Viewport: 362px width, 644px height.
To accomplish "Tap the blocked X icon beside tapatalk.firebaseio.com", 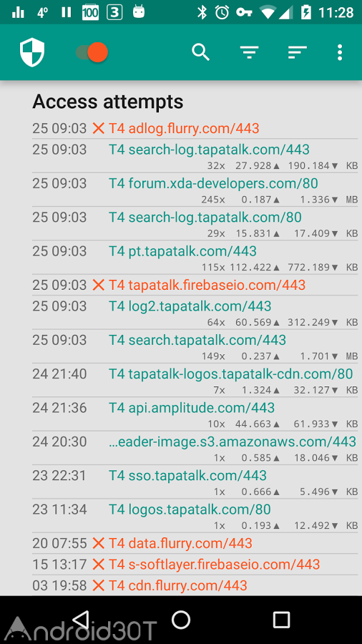I will click(x=98, y=285).
